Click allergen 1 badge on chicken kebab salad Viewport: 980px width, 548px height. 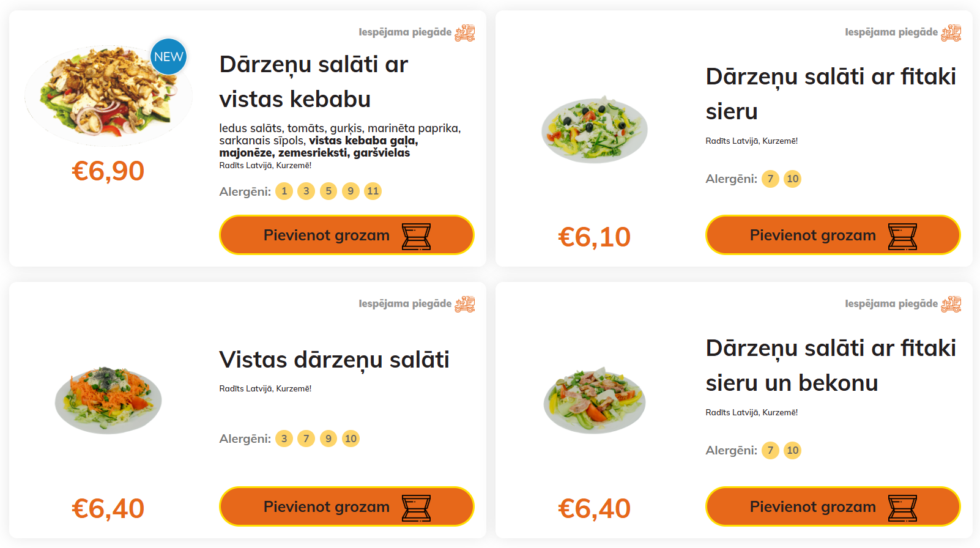(x=284, y=191)
